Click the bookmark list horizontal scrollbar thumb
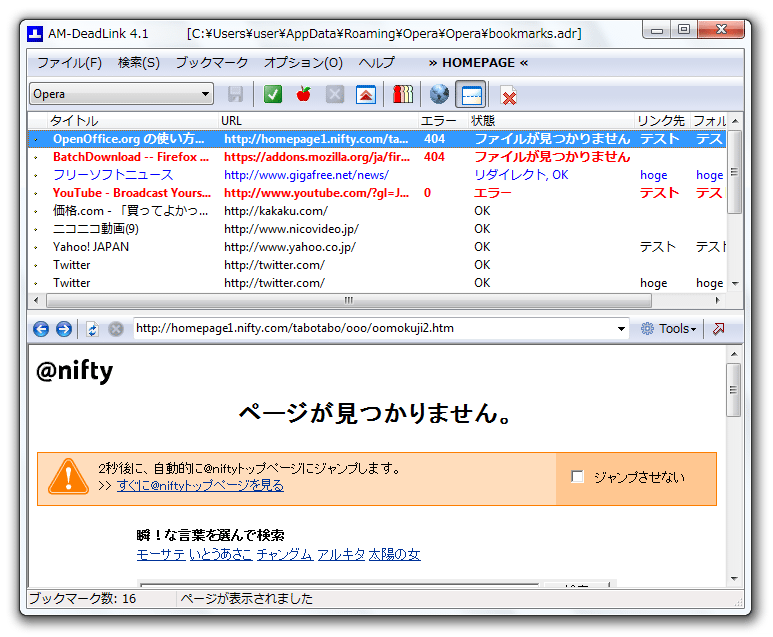 [349, 300]
